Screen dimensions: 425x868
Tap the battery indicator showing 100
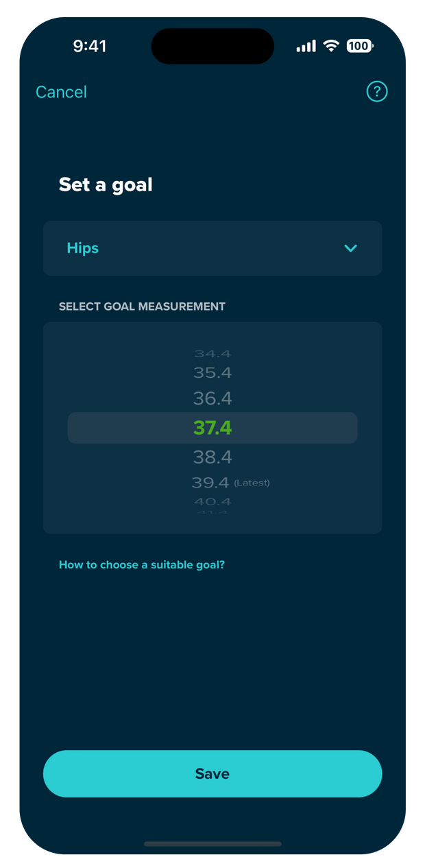point(360,46)
